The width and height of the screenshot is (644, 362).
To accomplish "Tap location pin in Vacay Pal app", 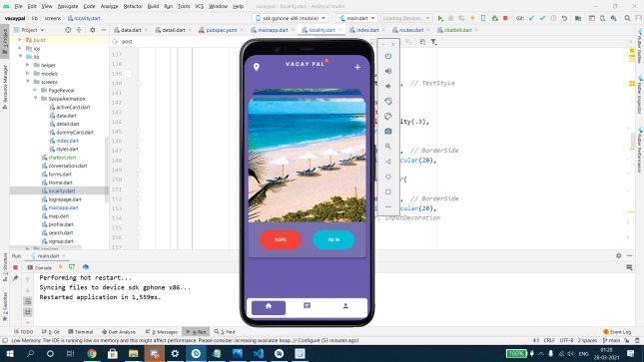I will click(x=257, y=67).
